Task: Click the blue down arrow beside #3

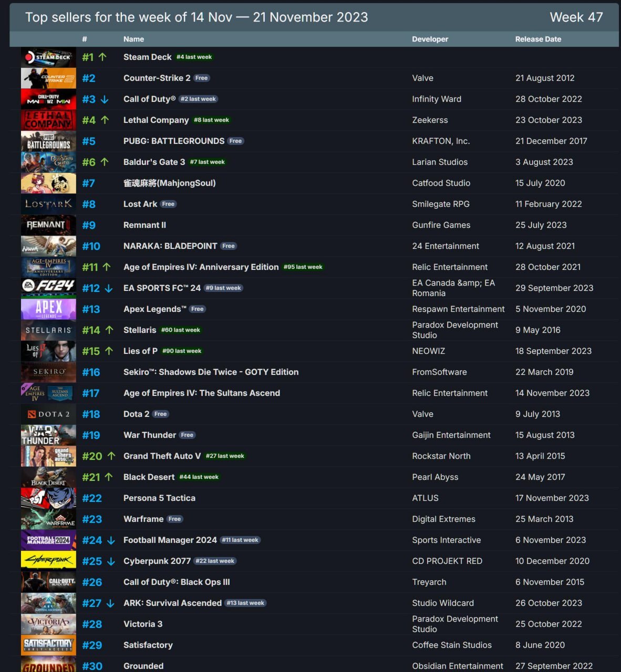Action: pyautogui.click(x=105, y=99)
